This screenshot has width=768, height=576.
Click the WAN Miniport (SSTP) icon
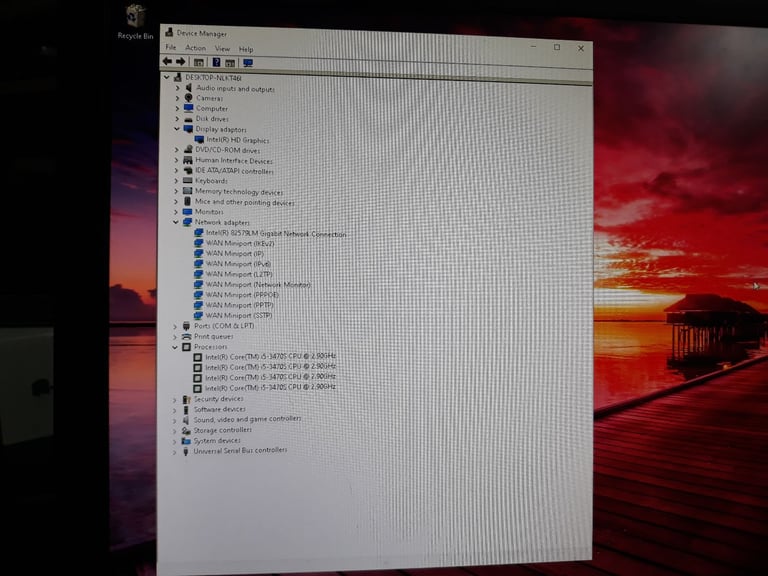click(198, 315)
